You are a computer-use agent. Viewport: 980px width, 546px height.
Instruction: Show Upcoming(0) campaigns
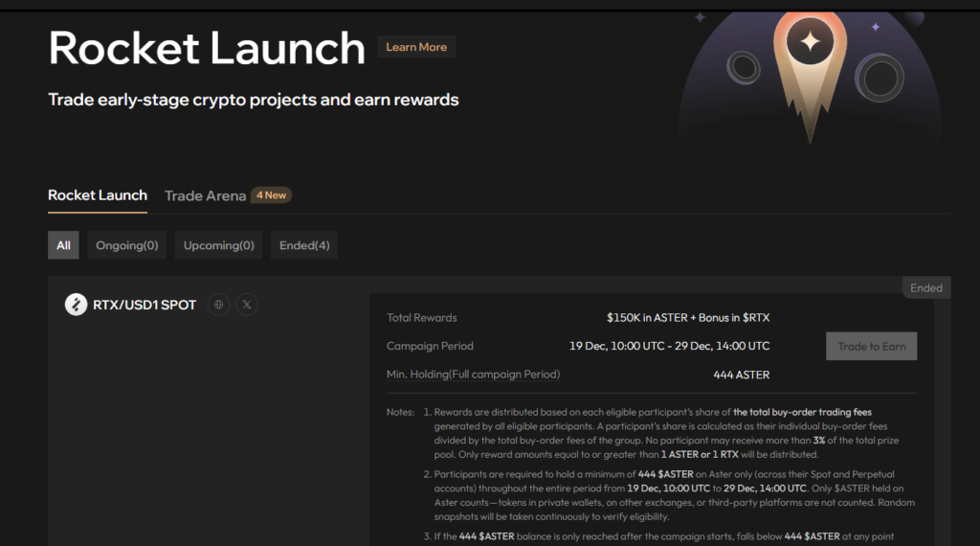(218, 245)
